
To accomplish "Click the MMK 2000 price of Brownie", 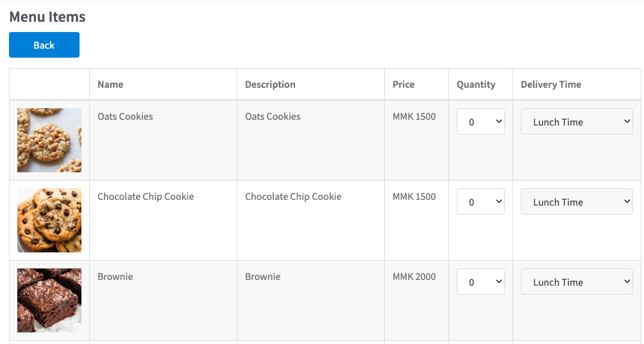I will pyautogui.click(x=414, y=276).
